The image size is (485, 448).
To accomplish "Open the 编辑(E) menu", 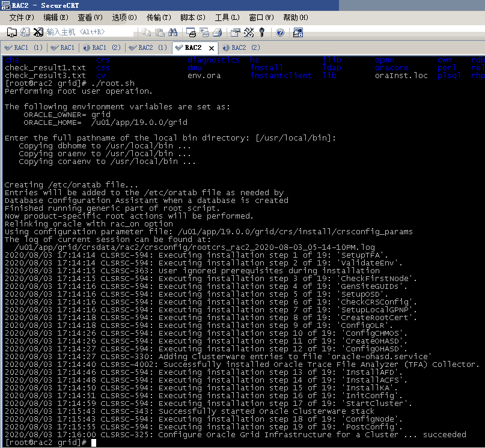I will [56, 17].
